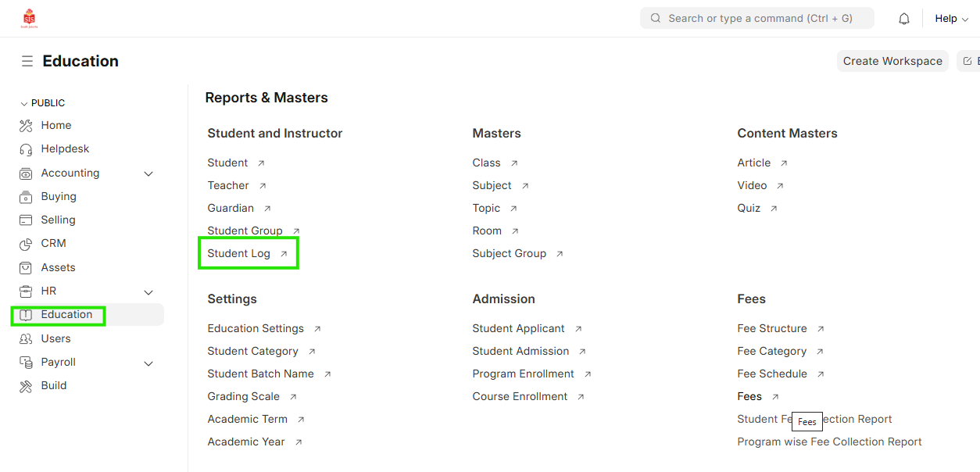
Task: Click the Build tools icon
Action: point(26,386)
